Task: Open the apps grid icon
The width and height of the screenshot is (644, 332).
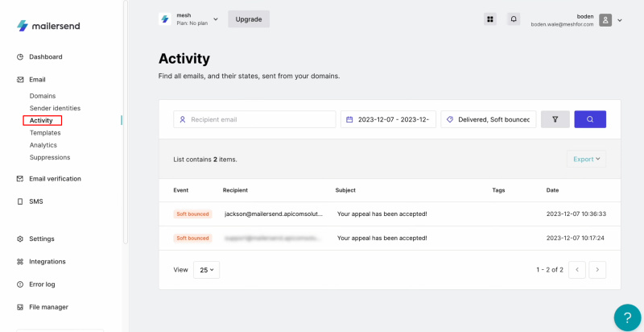Action: pos(490,19)
